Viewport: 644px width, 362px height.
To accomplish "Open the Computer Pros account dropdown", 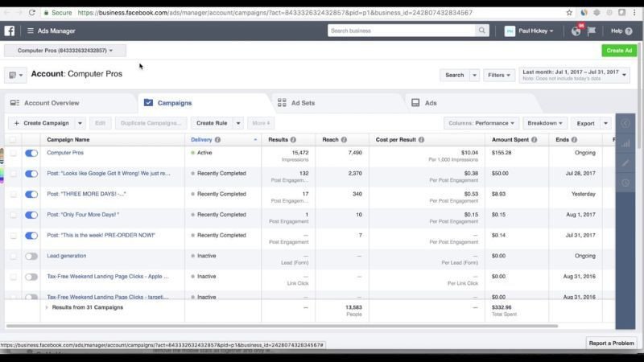I will point(65,51).
